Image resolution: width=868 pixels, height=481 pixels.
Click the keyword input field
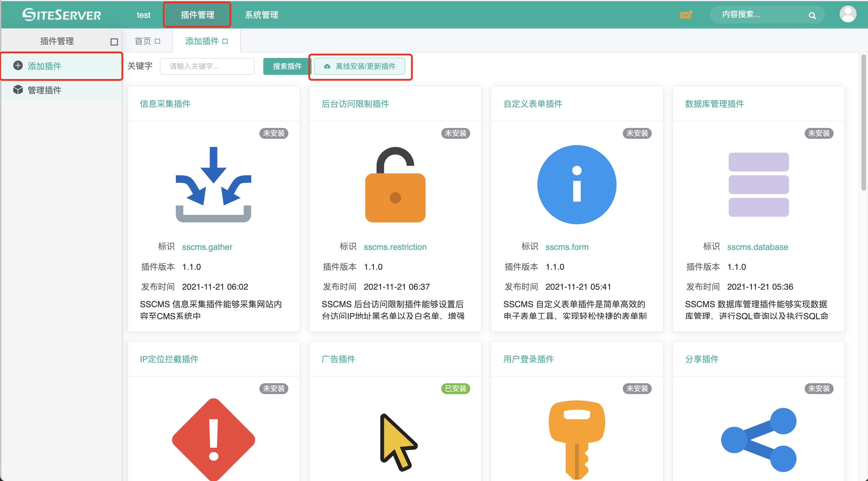(207, 66)
